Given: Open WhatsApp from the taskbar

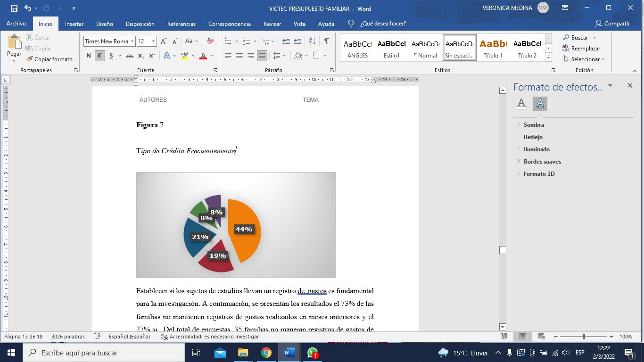Looking at the screenshot, I should 312,353.
